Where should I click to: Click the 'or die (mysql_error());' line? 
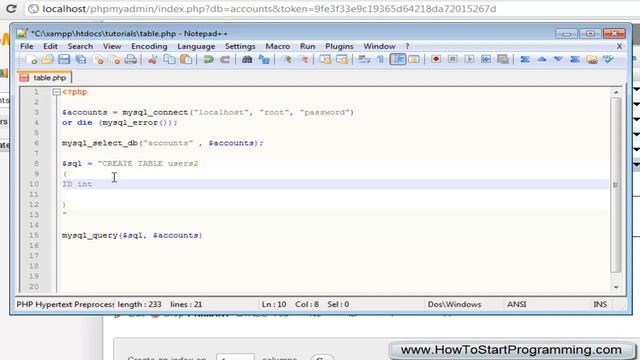coord(120,123)
